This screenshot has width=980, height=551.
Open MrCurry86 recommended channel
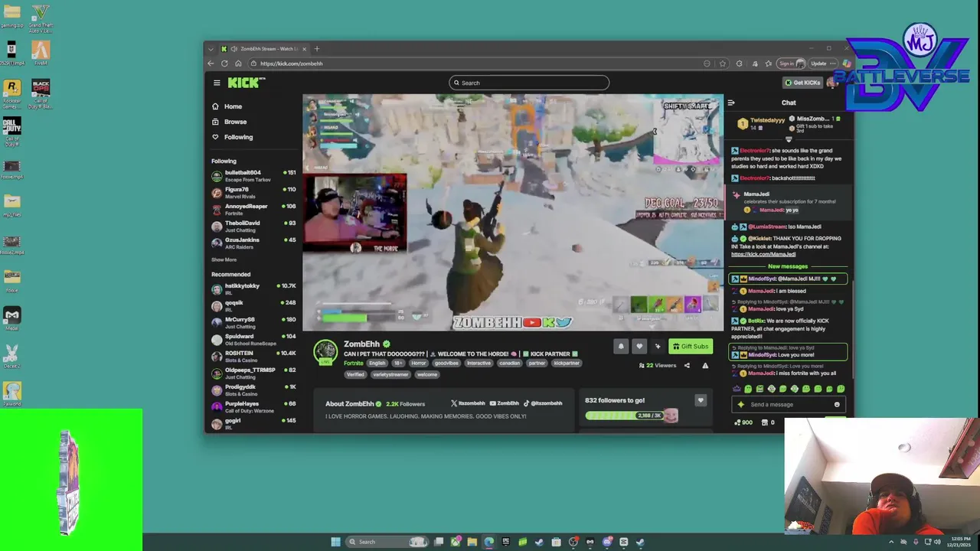(x=253, y=323)
